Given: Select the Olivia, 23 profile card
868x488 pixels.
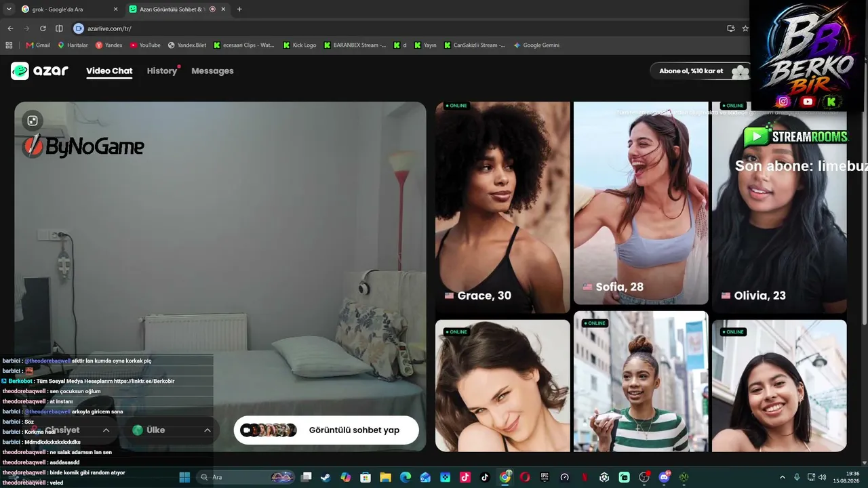Looking at the screenshot, I should pos(779,207).
